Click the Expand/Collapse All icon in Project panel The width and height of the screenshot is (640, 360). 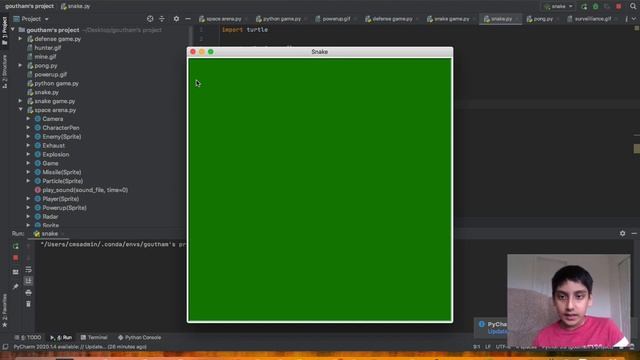(x=162, y=19)
